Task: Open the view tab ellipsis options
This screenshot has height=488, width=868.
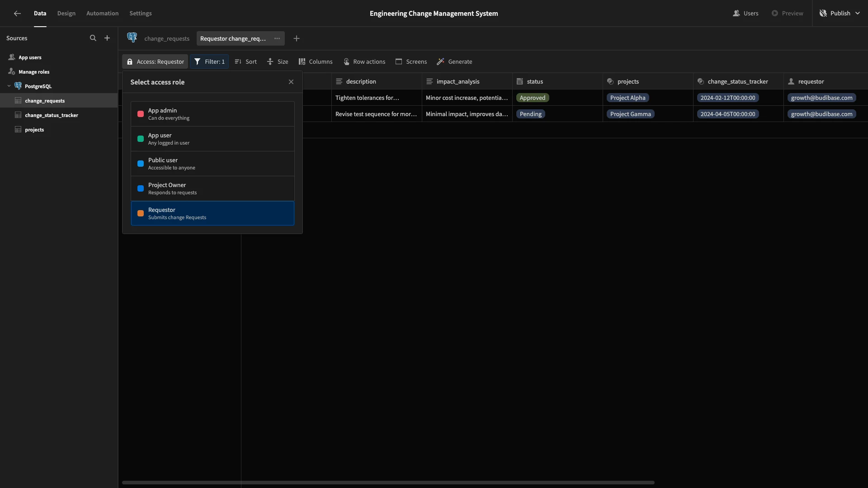Action: pos(277,38)
